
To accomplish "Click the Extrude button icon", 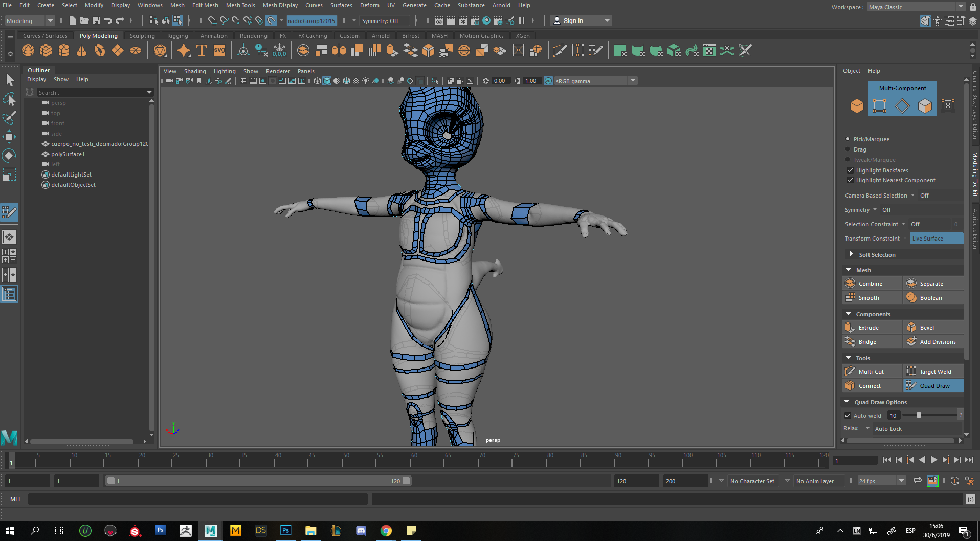I will (850, 328).
